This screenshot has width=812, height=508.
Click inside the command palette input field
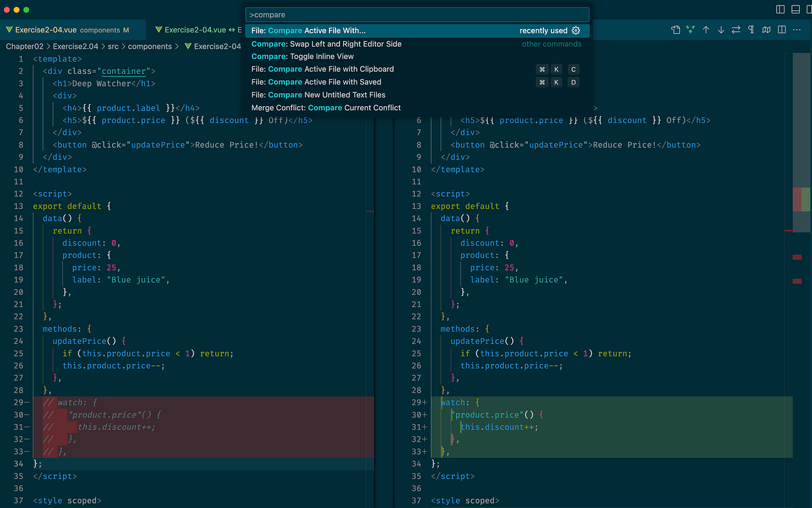click(416, 14)
